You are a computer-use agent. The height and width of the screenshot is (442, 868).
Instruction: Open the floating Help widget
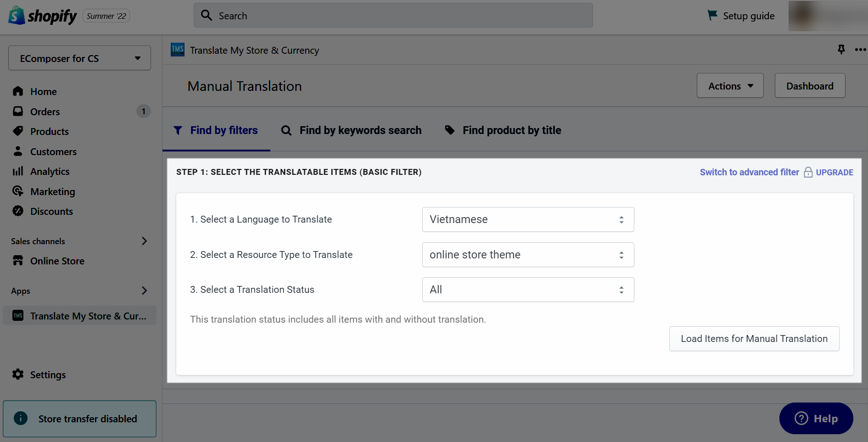[x=816, y=418]
